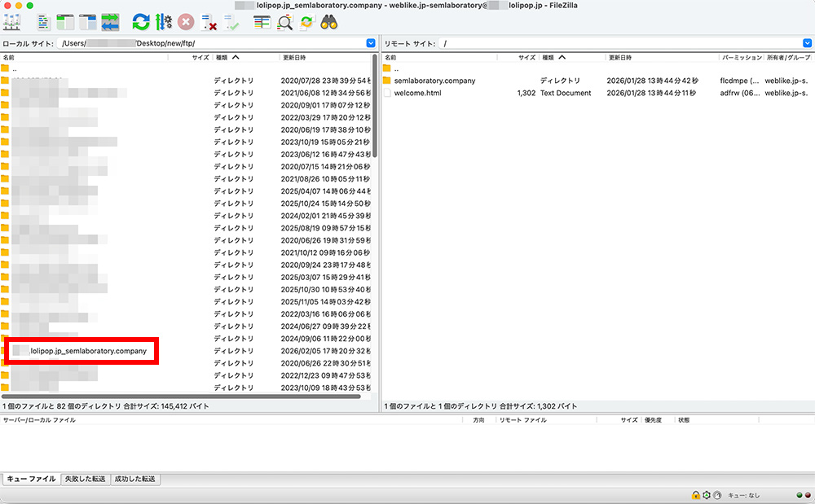Toggle the local directory tree view
This screenshot has width=815, height=504.
pos(65,22)
